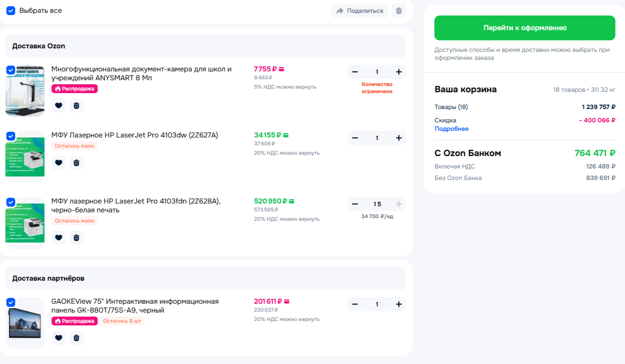Click the 764 471 ₽ total amount
This screenshot has width=625, height=364.
click(x=595, y=153)
